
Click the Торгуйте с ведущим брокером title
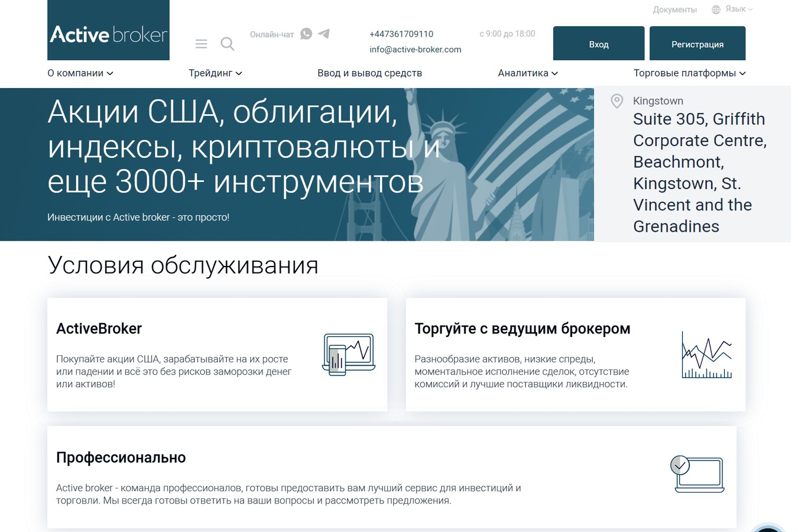[x=523, y=329]
